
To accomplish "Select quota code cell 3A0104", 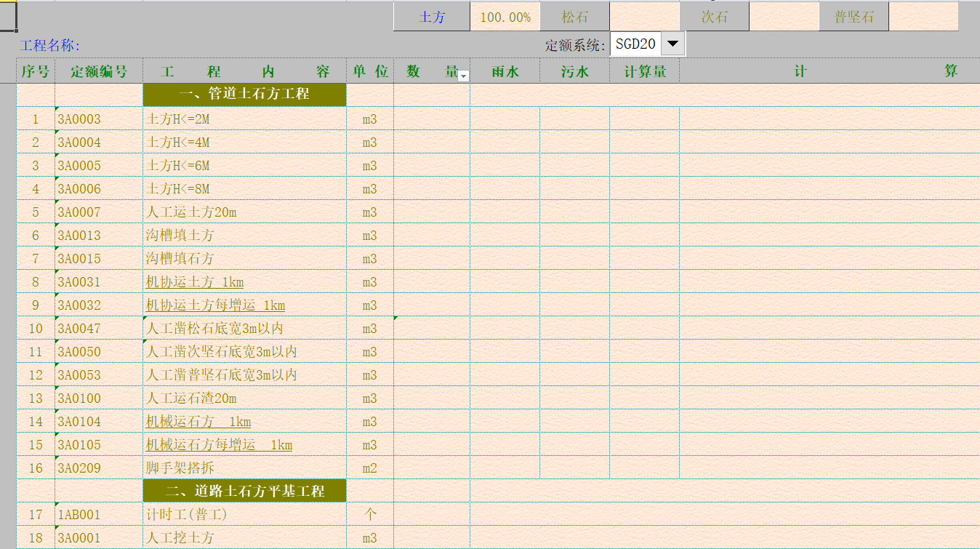I will 99,422.
